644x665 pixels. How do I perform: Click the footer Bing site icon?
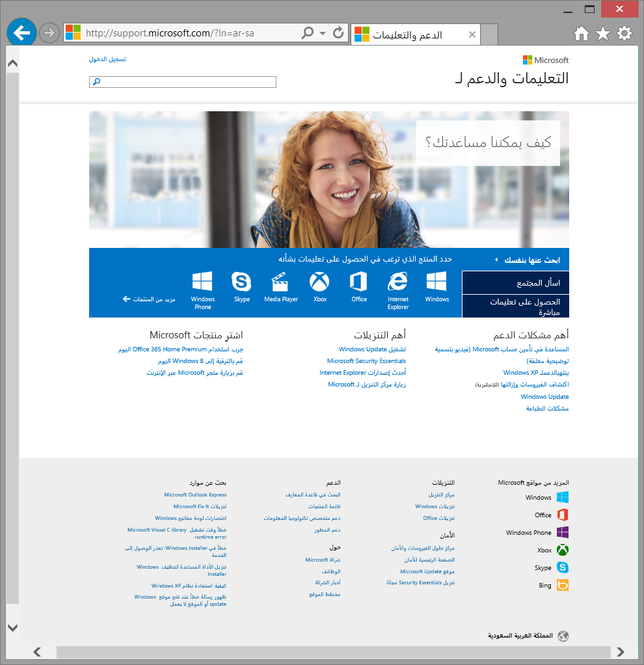tap(563, 585)
